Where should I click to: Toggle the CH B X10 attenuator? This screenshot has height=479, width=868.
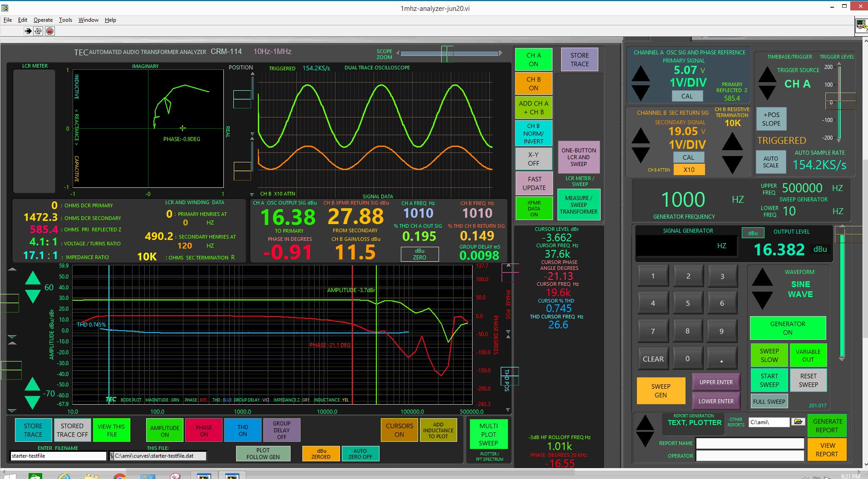[x=689, y=170]
